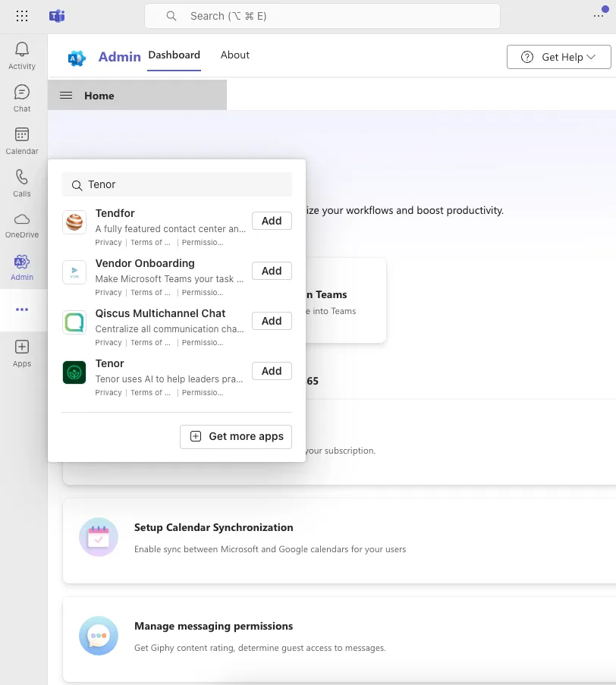
Task: Click the Home navigation label
Action: pos(99,96)
